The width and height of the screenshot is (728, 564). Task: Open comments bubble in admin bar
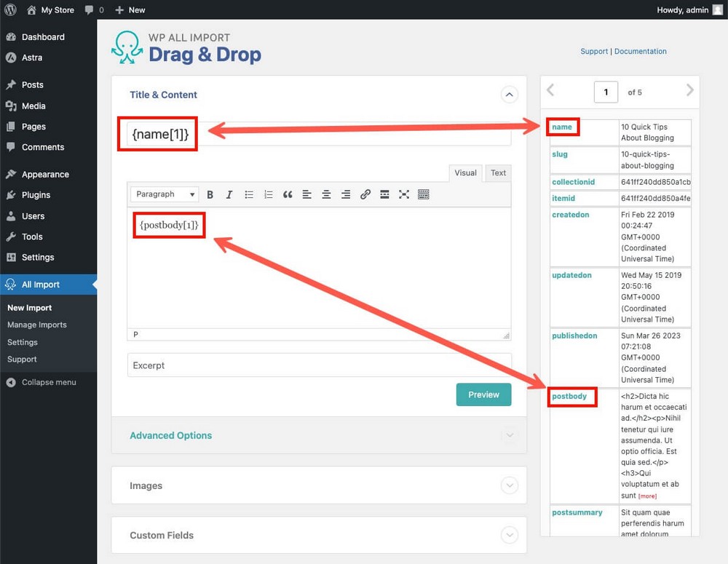pyautogui.click(x=89, y=9)
